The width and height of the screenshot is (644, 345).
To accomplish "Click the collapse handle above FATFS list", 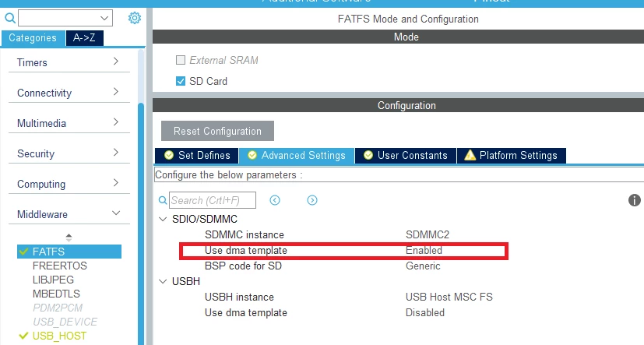I will (69, 238).
